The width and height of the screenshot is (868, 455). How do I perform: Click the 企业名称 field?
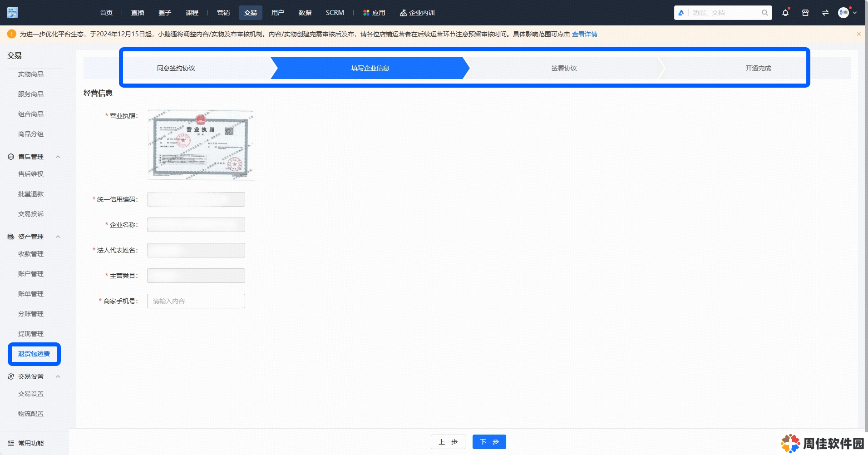pyautogui.click(x=196, y=225)
